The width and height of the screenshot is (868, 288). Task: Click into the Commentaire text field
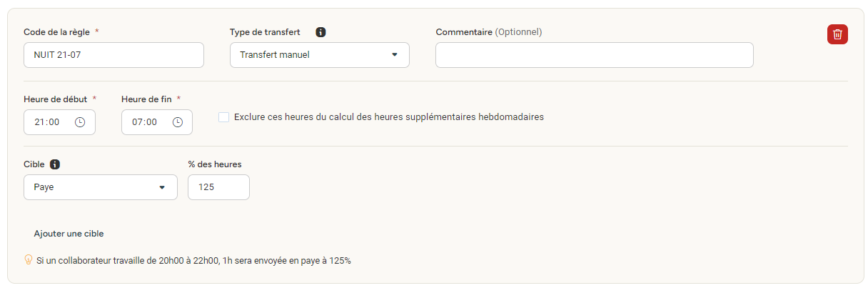click(595, 55)
